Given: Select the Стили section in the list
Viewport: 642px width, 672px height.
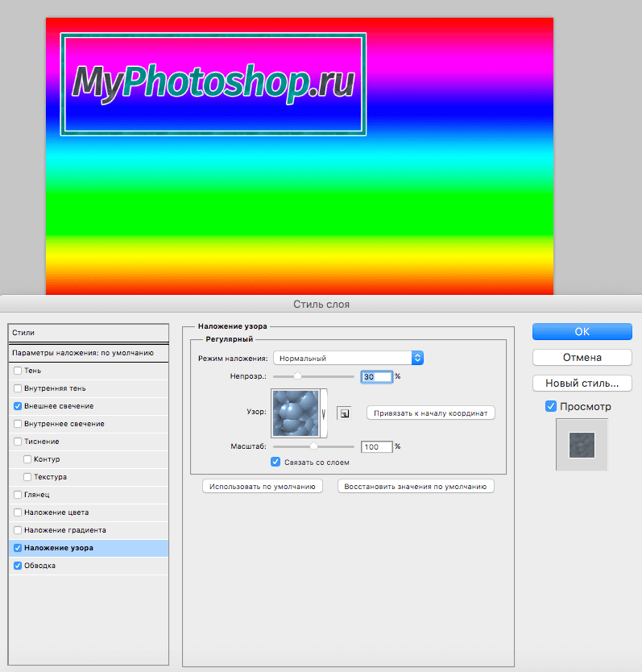Looking at the screenshot, I should 89,333.
